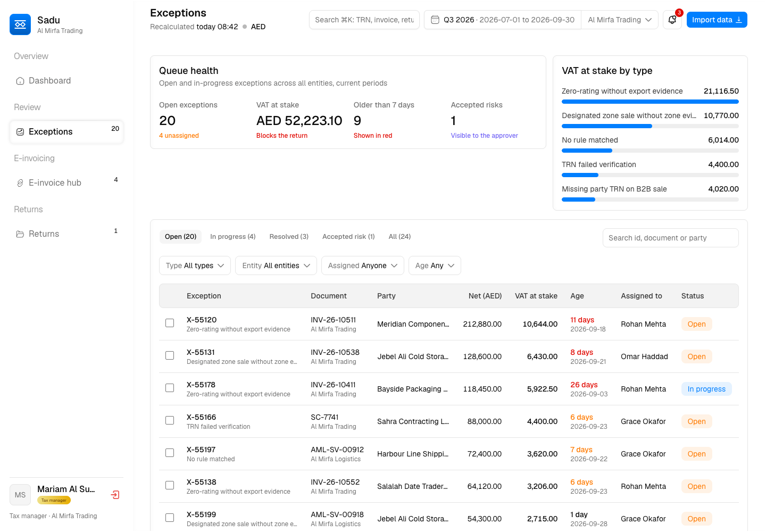Click TRN failed verification progress bar
This screenshot has height=532, width=766.
[x=650, y=175]
